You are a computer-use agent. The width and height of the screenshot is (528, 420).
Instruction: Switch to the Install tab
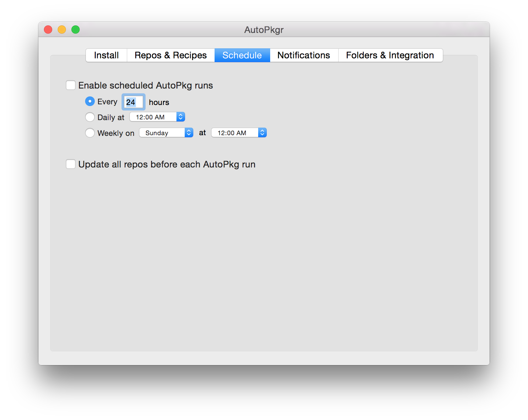coord(106,55)
